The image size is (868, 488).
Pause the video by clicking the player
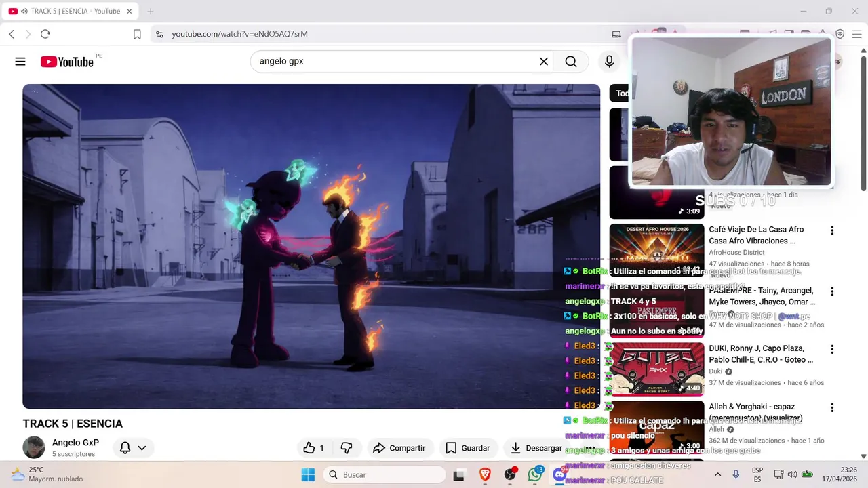click(311, 246)
